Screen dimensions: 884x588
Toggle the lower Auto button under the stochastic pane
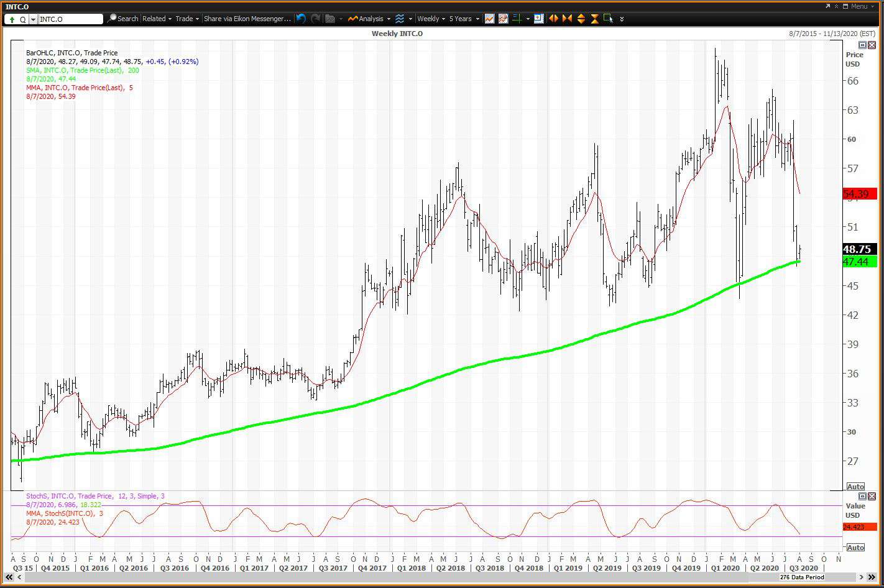tap(855, 547)
